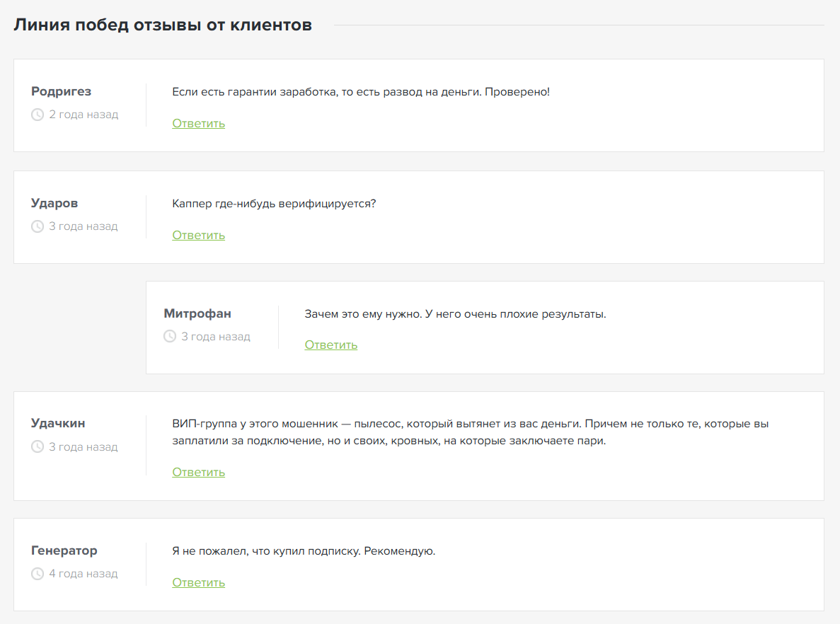
Task: Click the heading Линия побед отзывы от клиентов
Action: coord(163,25)
